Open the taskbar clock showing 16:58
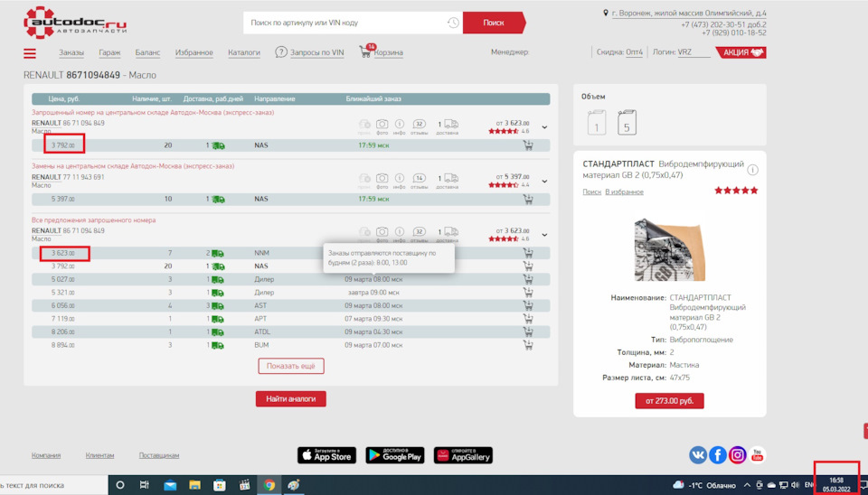 (x=835, y=485)
